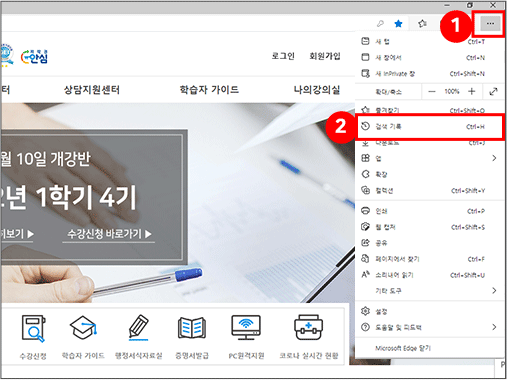Open 다운로드 (Downloads) menu entry
Viewport: 507px width, 380px height.
coord(430,143)
